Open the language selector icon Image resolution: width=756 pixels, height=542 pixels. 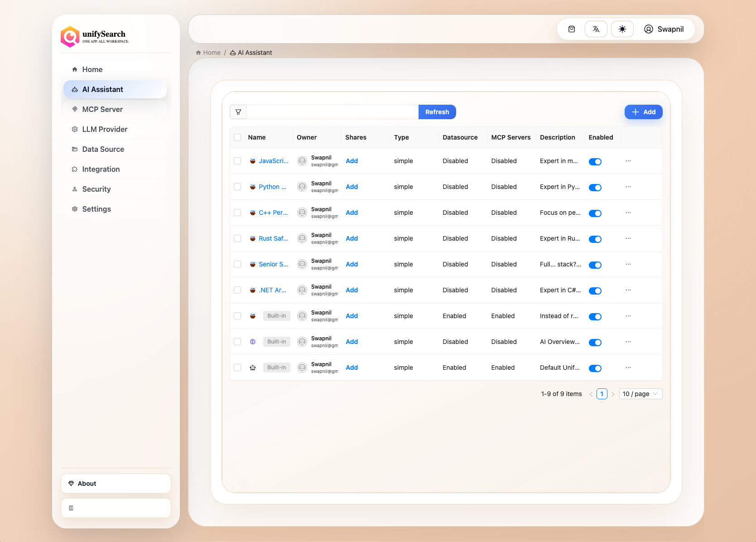tap(596, 29)
